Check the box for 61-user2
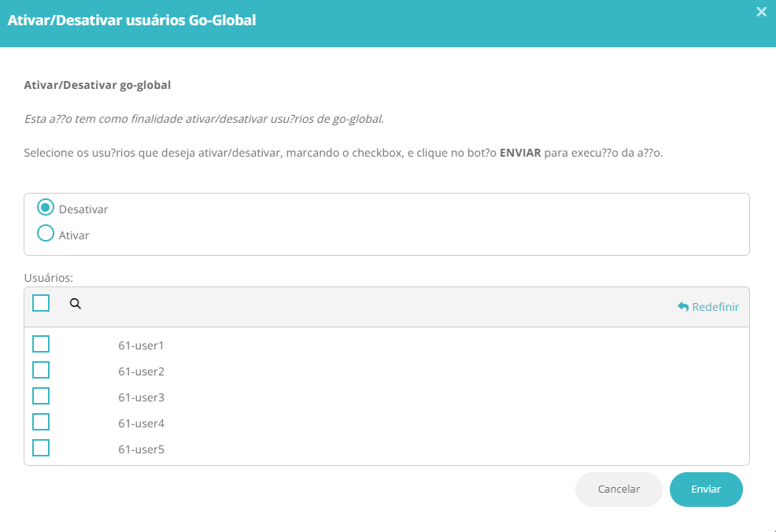776x532 pixels. (x=41, y=370)
